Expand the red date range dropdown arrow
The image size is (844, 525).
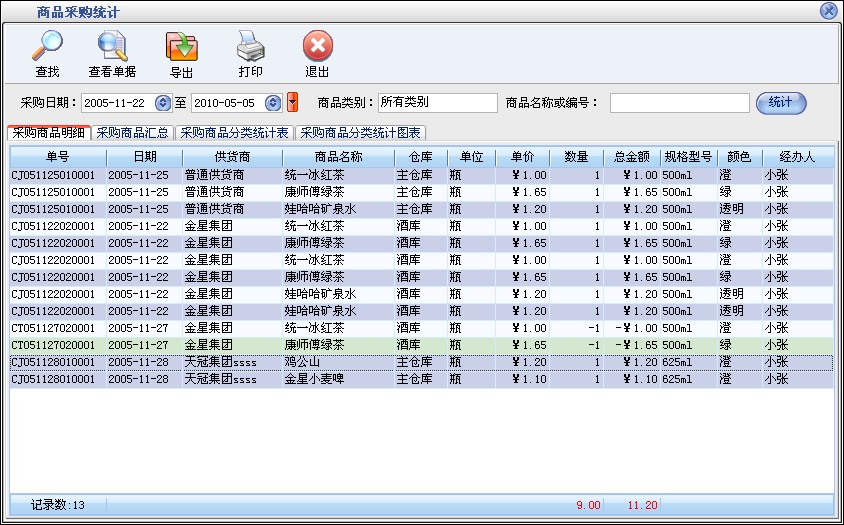pos(292,103)
